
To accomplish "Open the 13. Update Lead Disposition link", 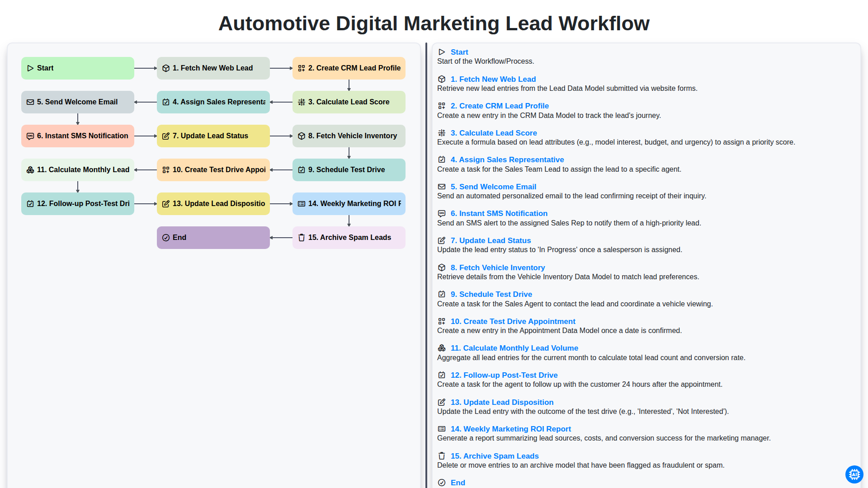I will pos(502,402).
